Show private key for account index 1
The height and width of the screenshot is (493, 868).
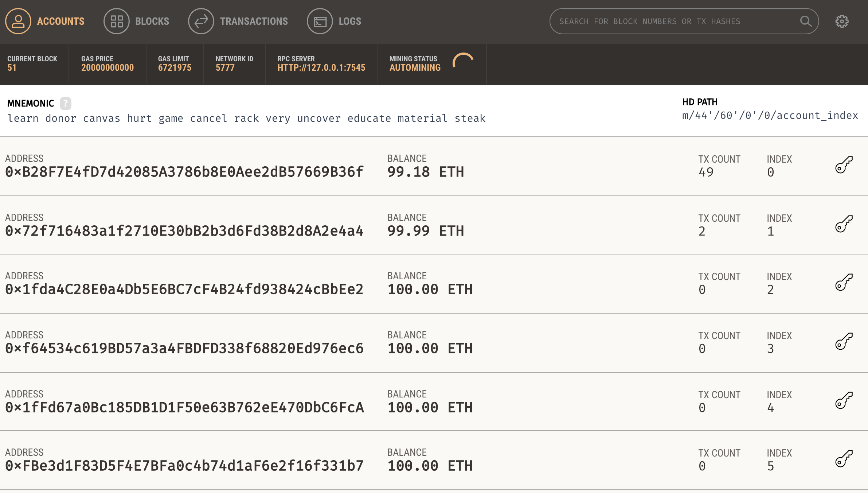(844, 224)
